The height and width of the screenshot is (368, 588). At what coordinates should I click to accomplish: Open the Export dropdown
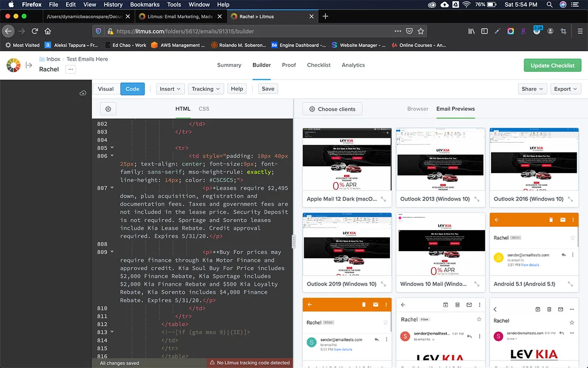pos(566,89)
